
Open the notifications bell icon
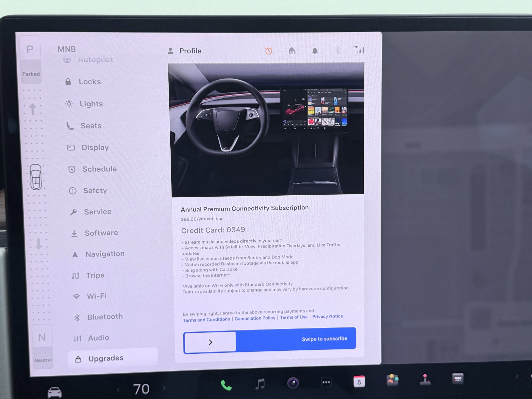[x=315, y=51]
